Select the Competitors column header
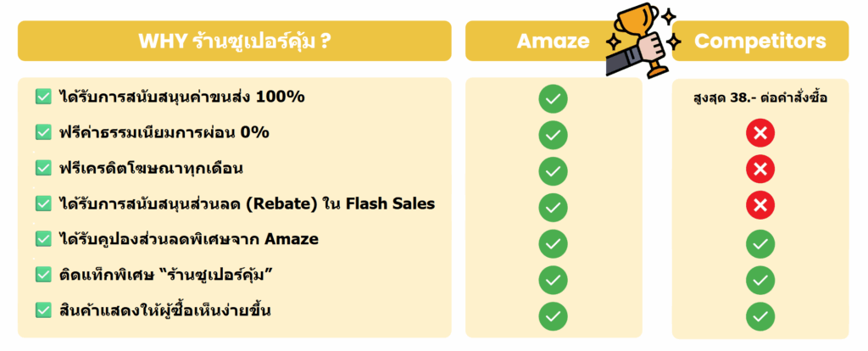 (x=759, y=41)
